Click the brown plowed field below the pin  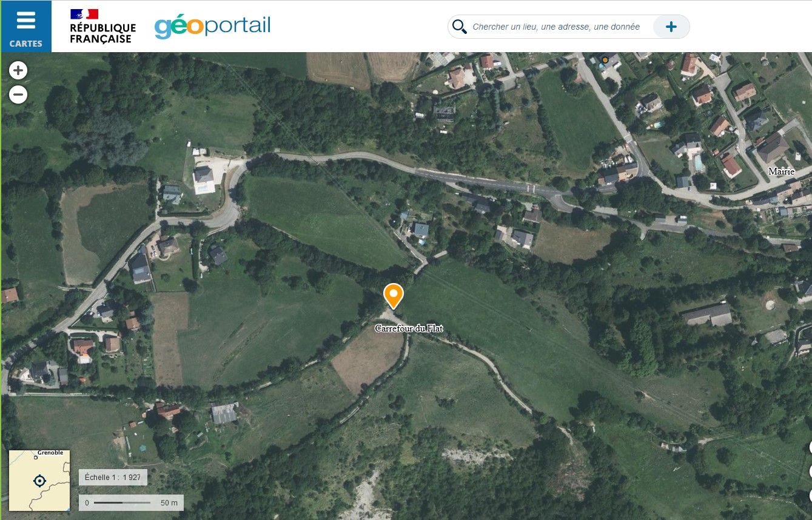click(367, 358)
